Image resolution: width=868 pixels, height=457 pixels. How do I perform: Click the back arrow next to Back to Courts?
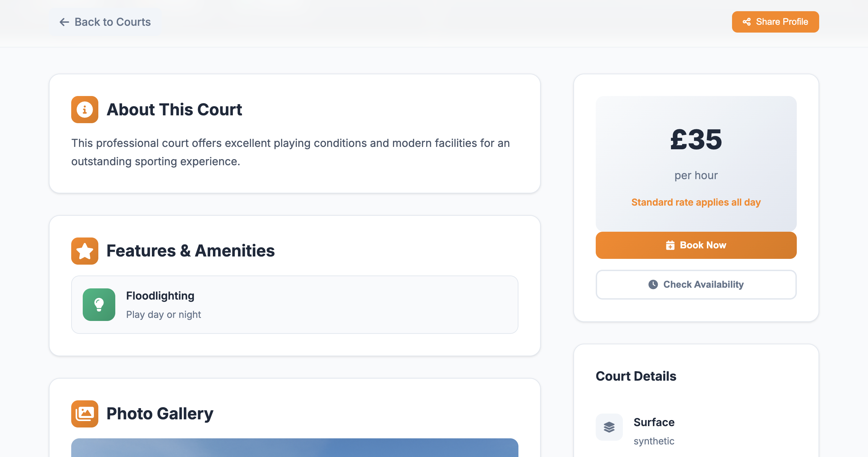[x=64, y=22]
